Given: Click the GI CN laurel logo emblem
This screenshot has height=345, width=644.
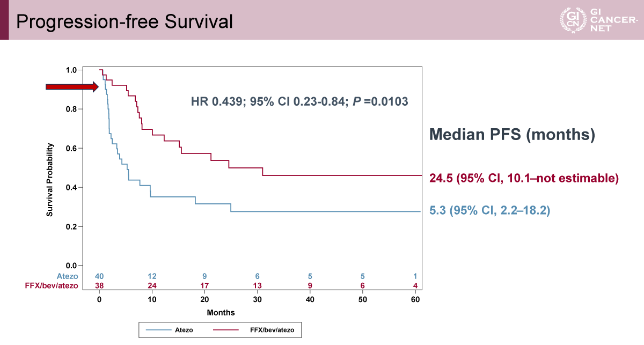Looking at the screenshot, I should pos(569,20).
